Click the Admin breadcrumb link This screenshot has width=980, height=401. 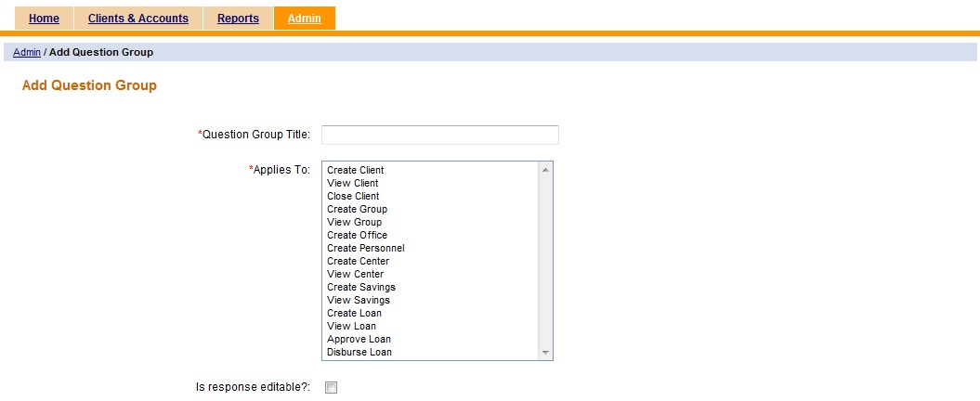[x=26, y=52]
